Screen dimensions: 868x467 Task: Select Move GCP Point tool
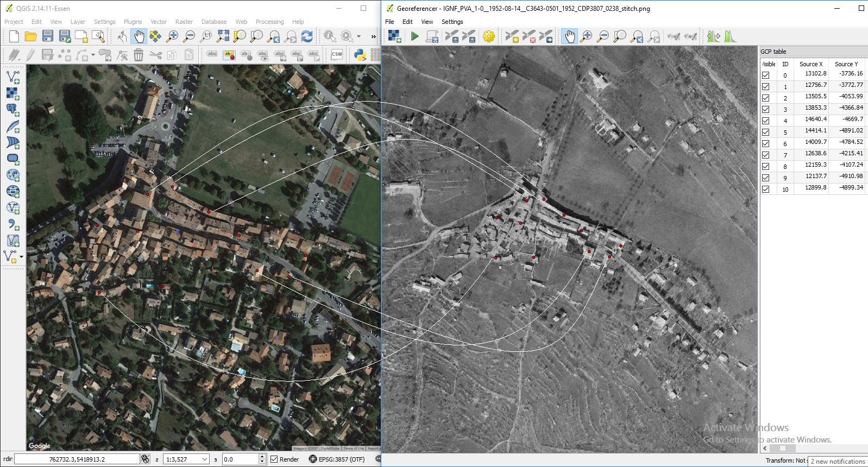[x=545, y=36]
